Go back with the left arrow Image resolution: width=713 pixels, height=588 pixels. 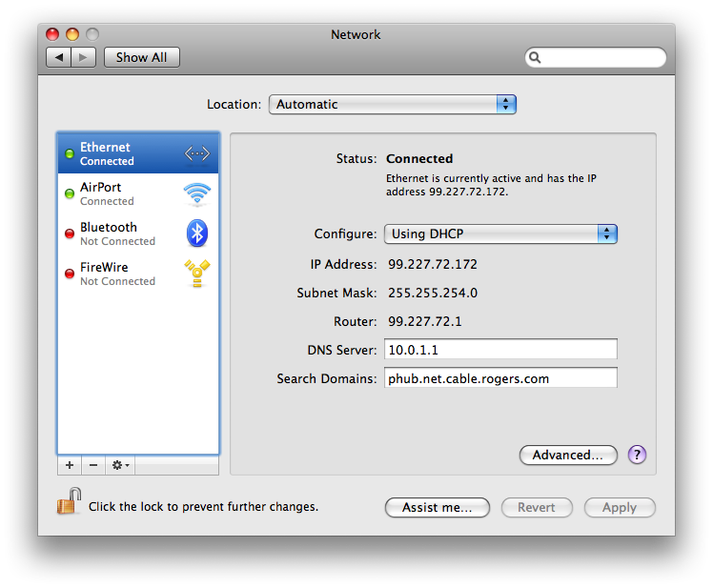click(x=59, y=57)
